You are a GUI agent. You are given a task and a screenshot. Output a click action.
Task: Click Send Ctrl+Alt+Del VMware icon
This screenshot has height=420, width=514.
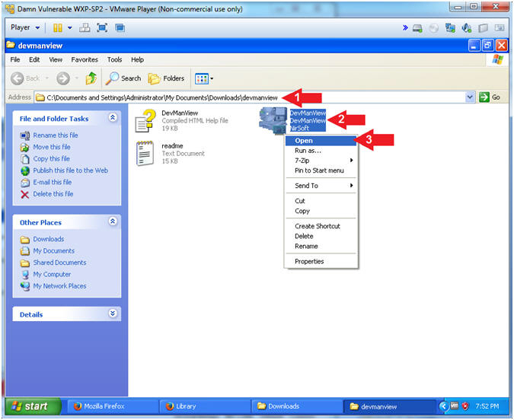pos(85,28)
